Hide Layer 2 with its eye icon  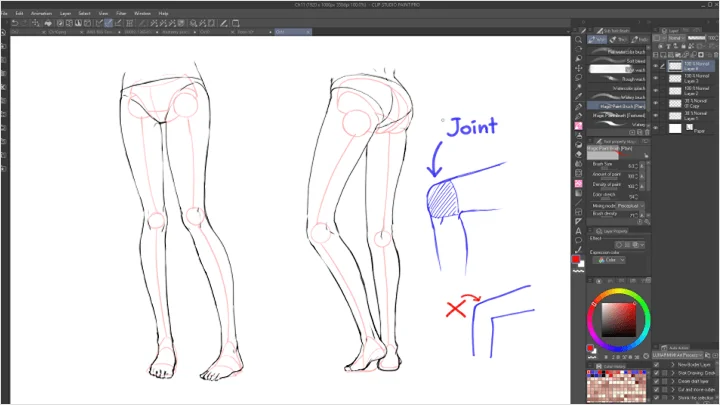tap(656, 91)
